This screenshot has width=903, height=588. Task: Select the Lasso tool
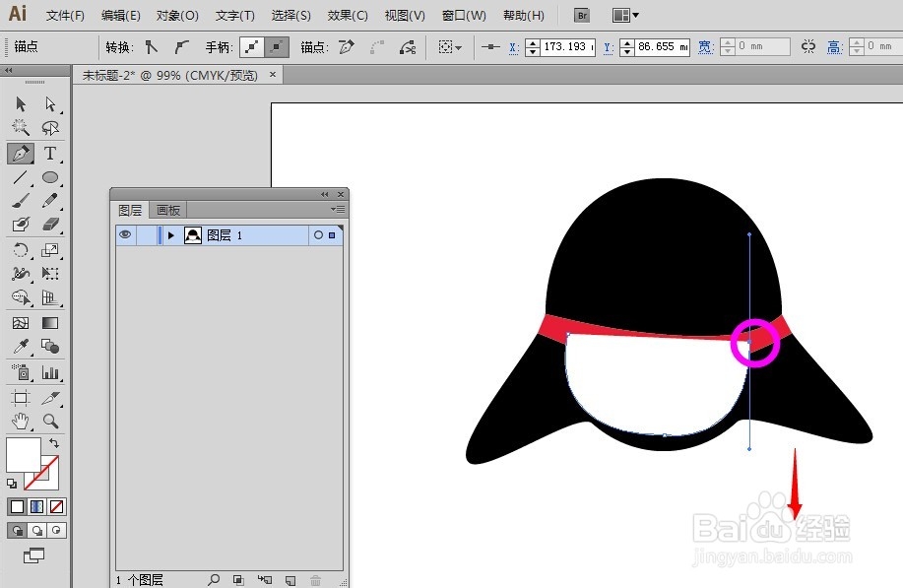[50, 127]
